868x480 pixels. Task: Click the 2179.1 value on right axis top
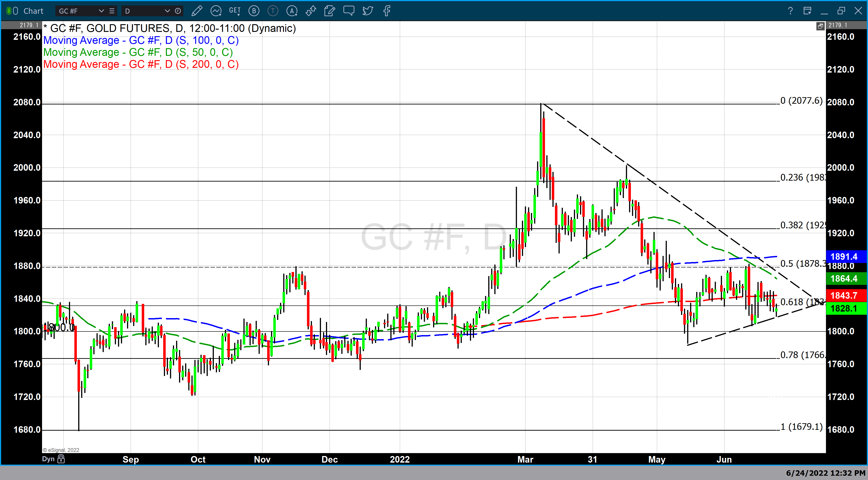tap(838, 25)
